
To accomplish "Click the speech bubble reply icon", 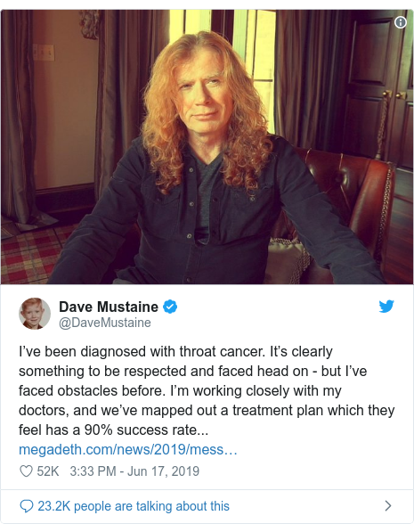I will [27, 506].
